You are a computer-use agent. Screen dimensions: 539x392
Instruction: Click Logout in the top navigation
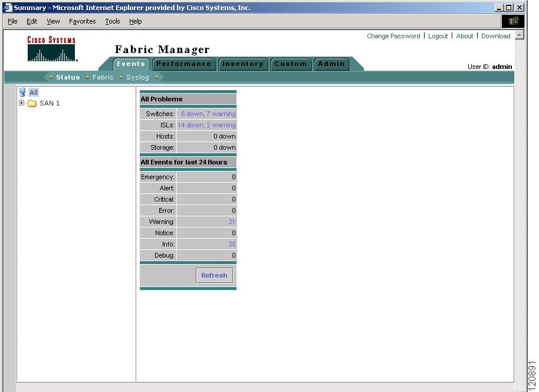[438, 36]
